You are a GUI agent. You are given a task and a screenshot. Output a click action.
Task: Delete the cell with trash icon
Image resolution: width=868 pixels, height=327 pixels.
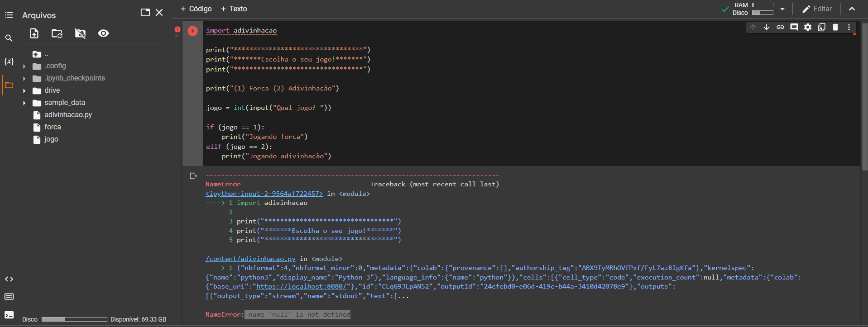coord(835,27)
